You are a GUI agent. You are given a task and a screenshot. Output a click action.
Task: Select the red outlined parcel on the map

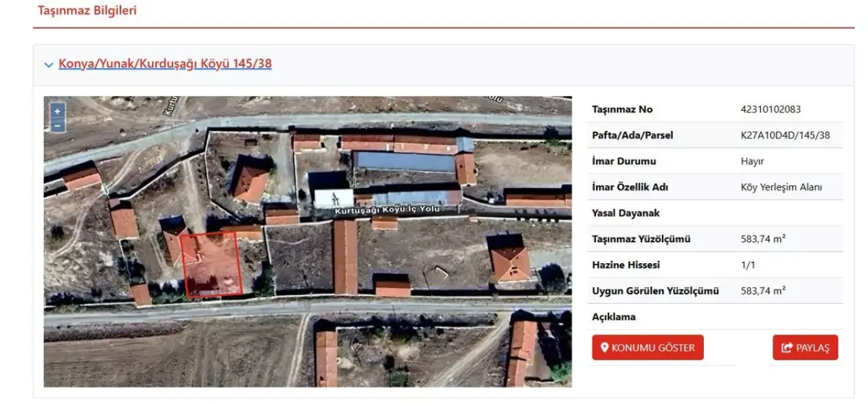tap(212, 265)
